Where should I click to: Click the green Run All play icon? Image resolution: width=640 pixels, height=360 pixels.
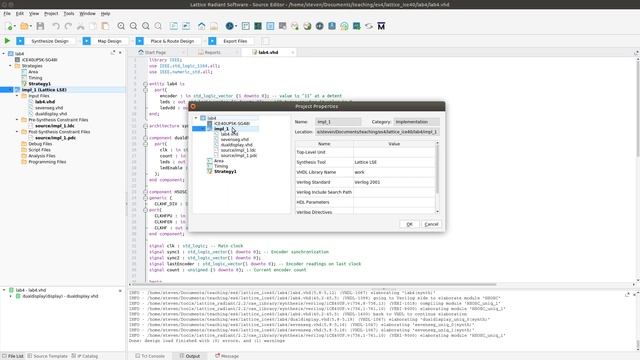coord(7,41)
